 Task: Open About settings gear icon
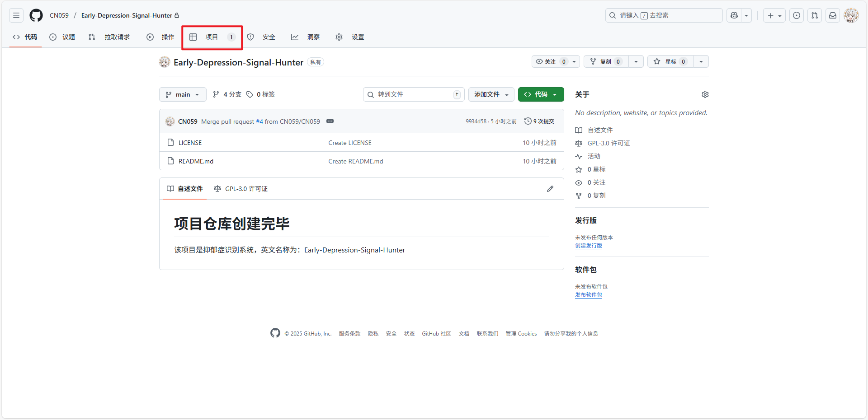(705, 94)
